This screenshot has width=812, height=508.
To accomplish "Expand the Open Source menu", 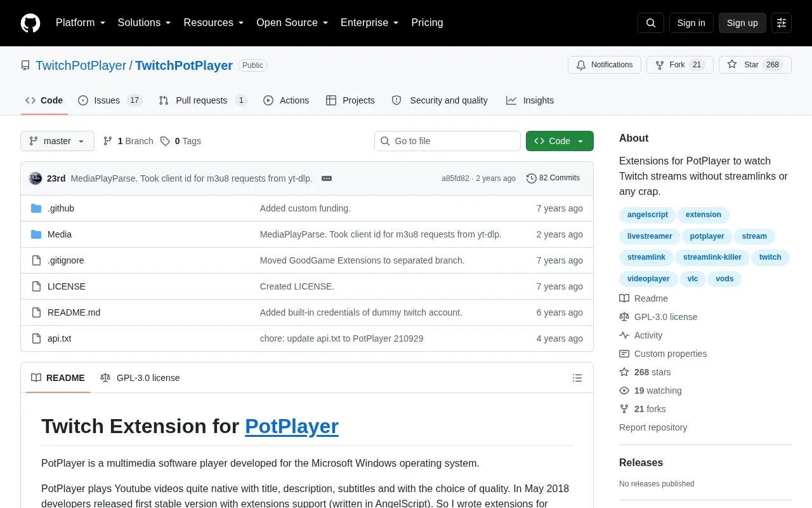I will click(x=292, y=23).
